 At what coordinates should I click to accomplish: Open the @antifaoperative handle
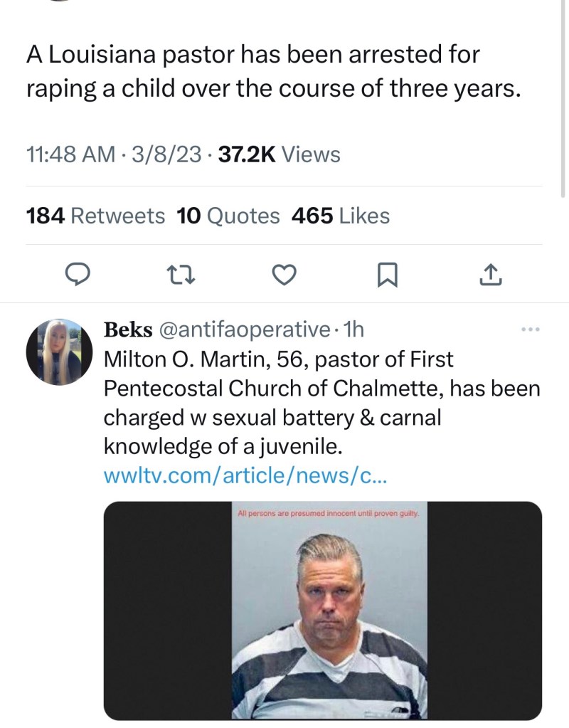(x=243, y=329)
